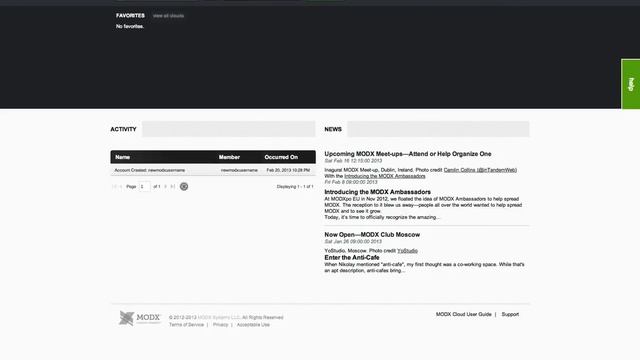
Task: Click the MODX logo in the footer
Action: (140, 318)
